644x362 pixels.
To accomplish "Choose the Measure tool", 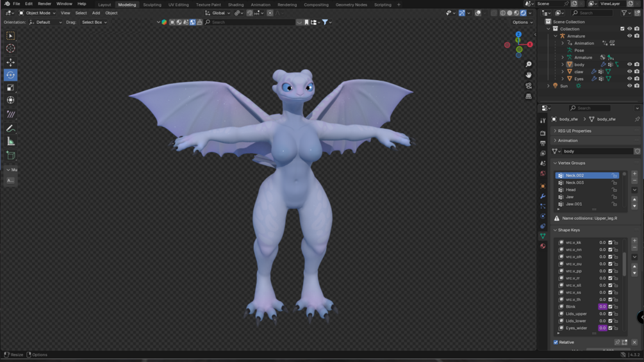I will pyautogui.click(x=11, y=142).
